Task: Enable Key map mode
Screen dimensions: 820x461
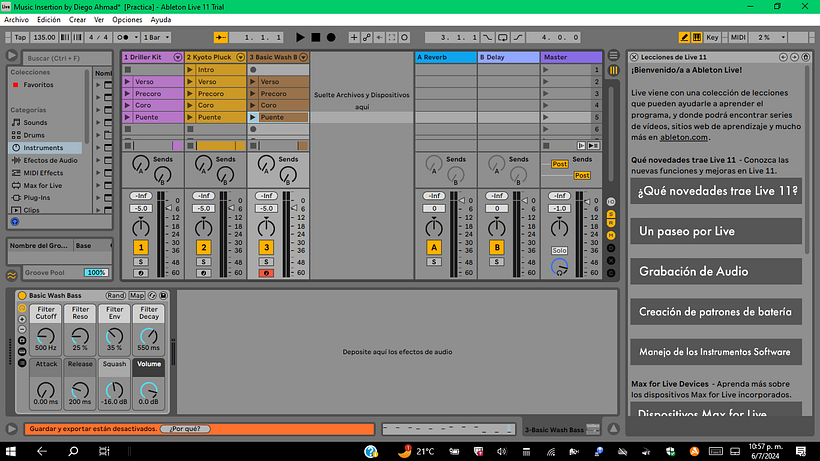Action: click(712, 37)
